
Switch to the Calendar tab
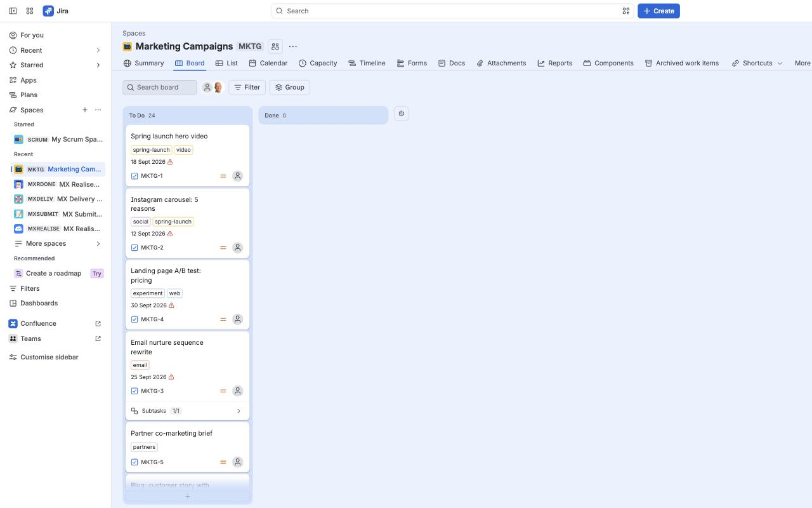tap(268, 63)
